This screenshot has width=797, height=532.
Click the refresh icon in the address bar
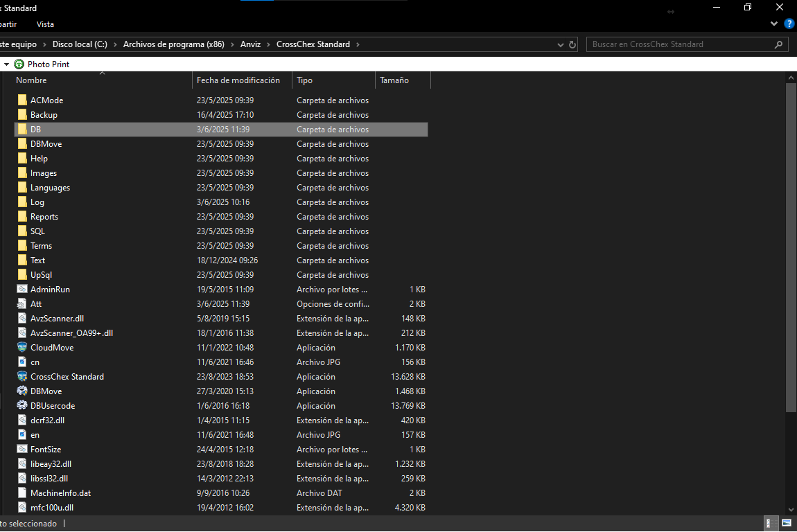(572, 45)
